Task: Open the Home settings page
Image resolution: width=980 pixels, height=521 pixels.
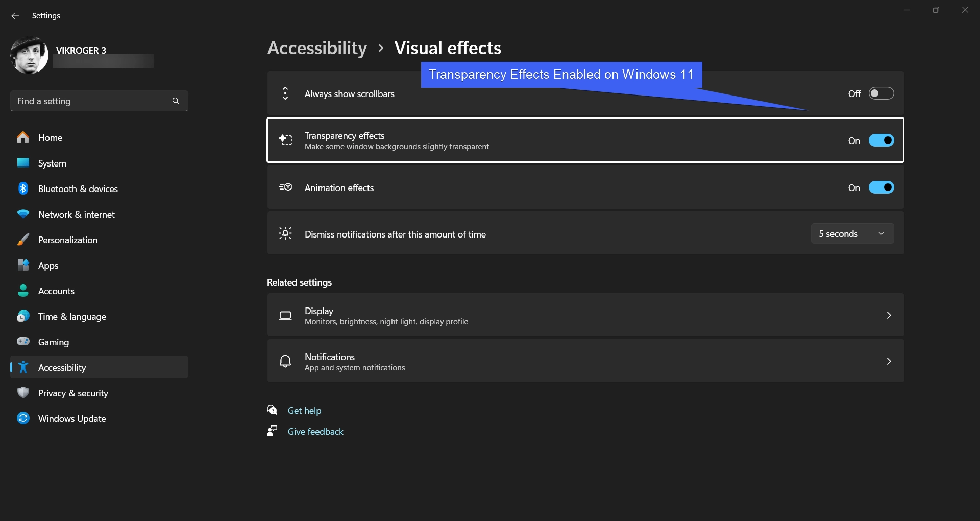Action: tap(99, 137)
